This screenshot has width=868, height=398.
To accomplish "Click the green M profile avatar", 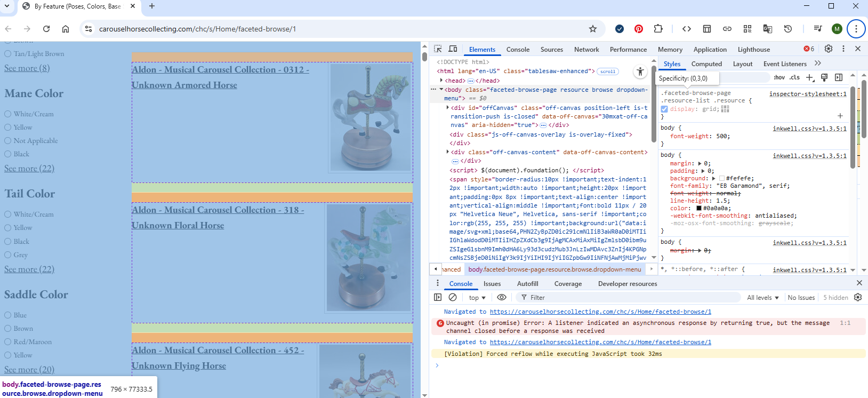I will pos(837,29).
